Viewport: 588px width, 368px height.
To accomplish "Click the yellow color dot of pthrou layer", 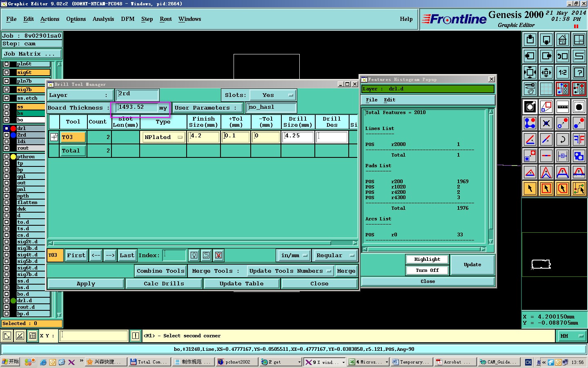I will coord(13,157).
